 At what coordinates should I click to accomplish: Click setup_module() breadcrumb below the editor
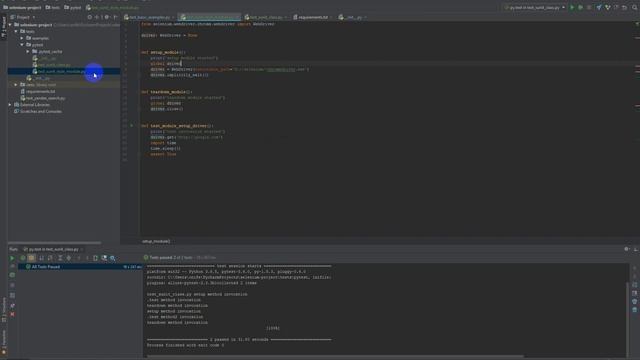click(156, 241)
